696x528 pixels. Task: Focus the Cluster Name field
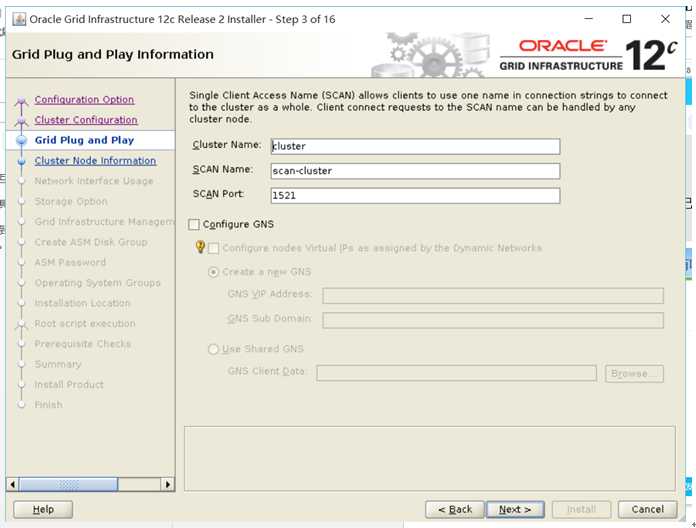pyautogui.click(x=415, y=146)
